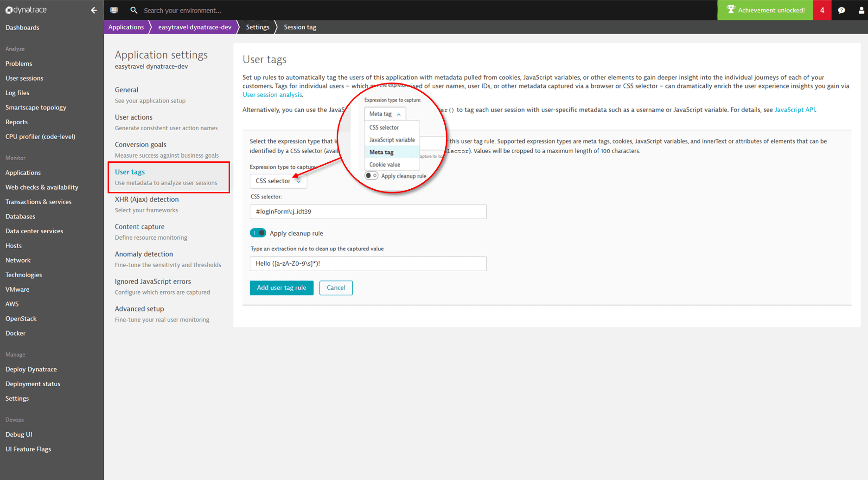Open XHR (Ajax) detection settings
868x480 pixels.
(147, 199)
